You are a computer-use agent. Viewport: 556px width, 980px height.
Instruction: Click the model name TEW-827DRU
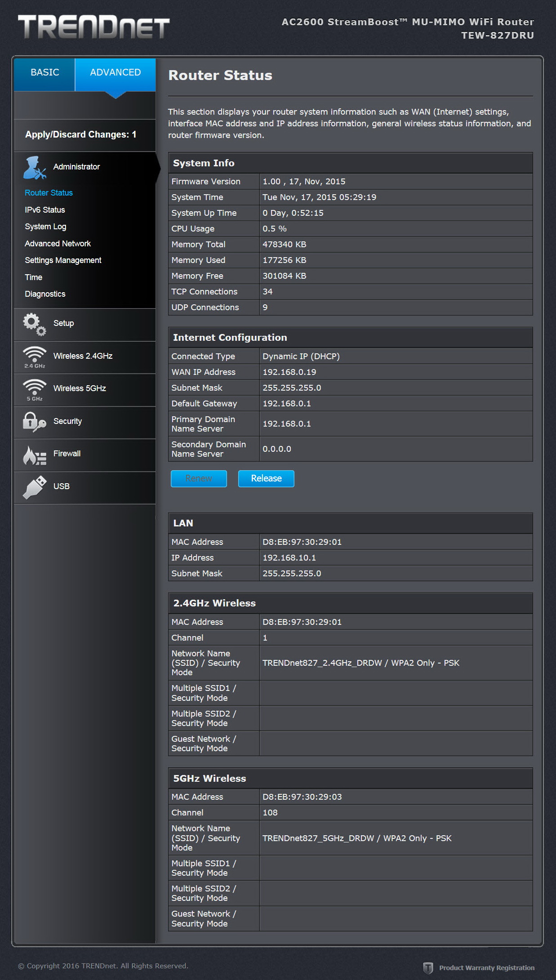498,36
